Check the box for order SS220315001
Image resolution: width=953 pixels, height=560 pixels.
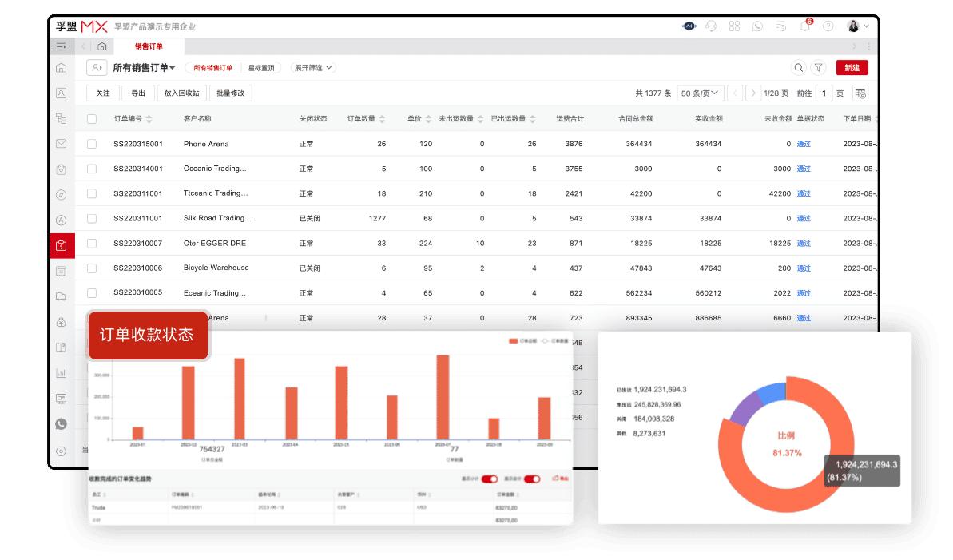pyautogui.click(x=92, y=144)
